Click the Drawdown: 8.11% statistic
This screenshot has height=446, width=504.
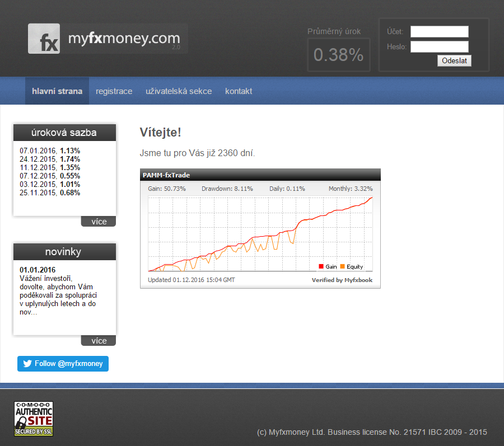[227, 189]
